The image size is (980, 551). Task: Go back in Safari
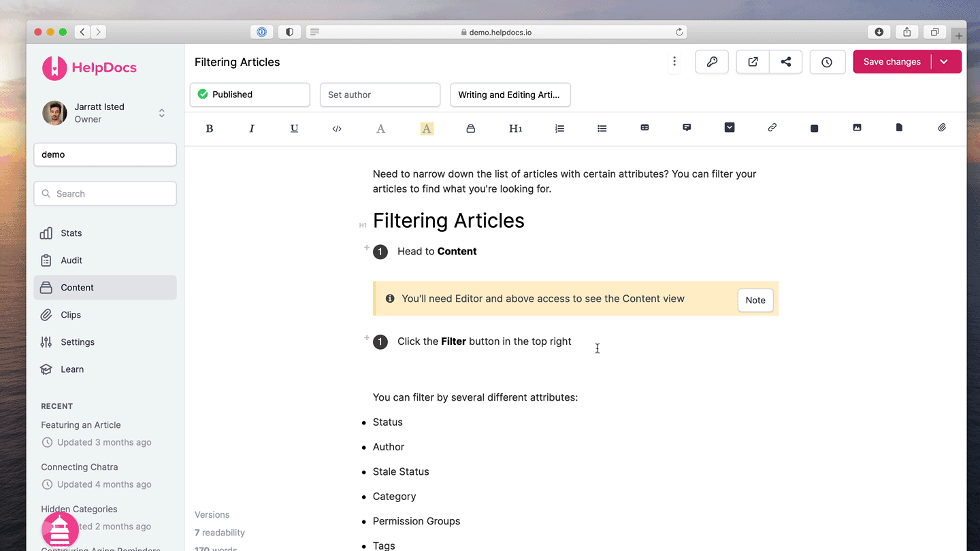coord(82,32)
